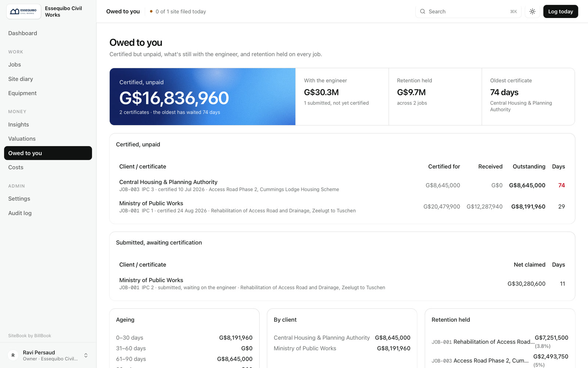Open the Audit log
The image size is (588, 368).
48,213
